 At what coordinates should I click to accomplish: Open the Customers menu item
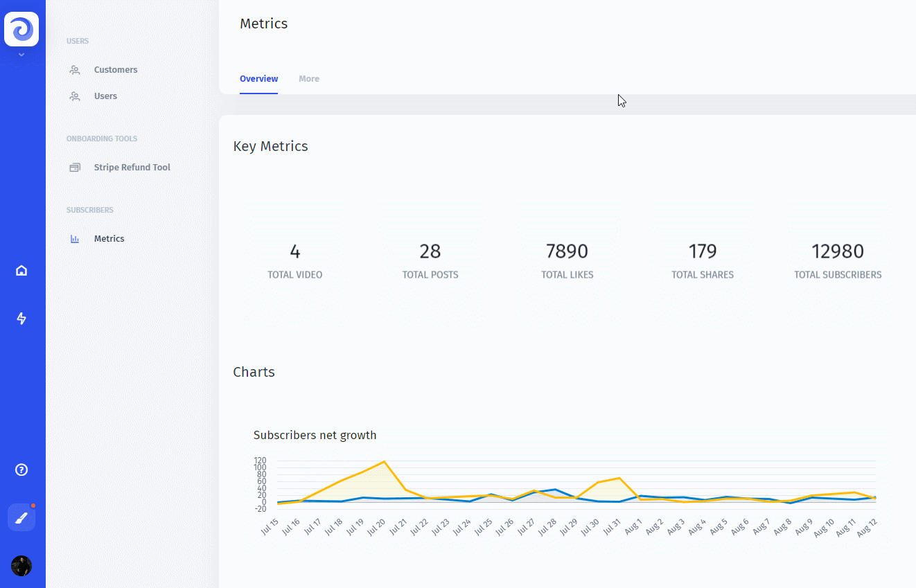tap(116, 70)
